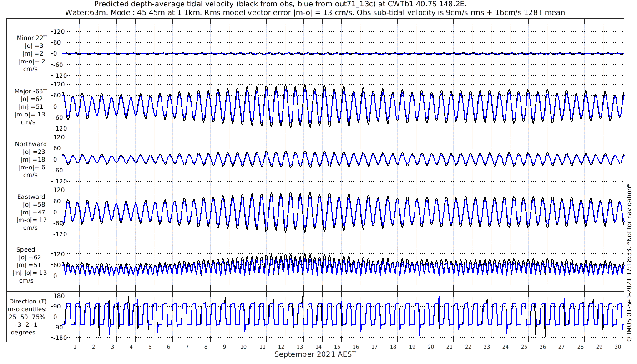Click '|o| =58' under Eastward
Image resolution: width=637 pixels, height=364 pixels.
coord(34,205)
